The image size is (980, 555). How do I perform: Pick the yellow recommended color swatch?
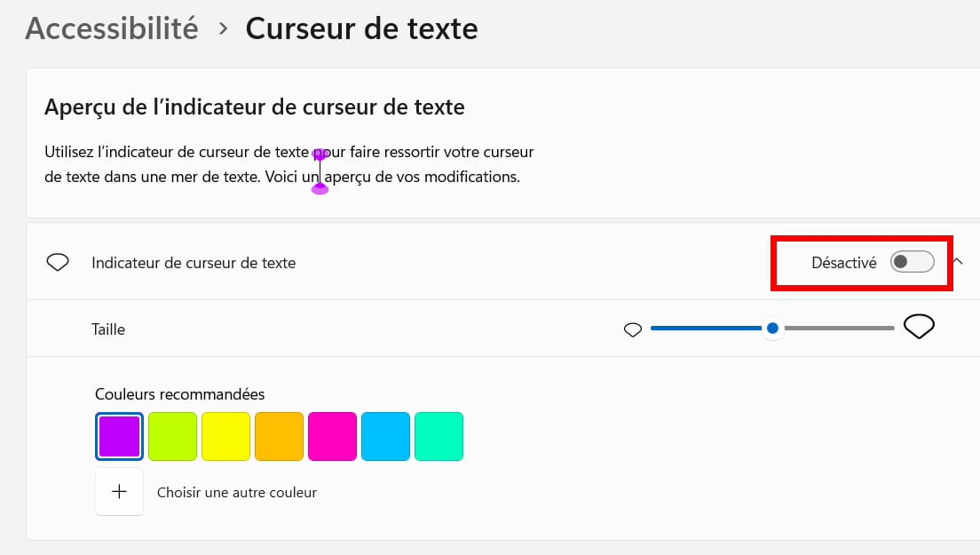click(x=225, y=436)
